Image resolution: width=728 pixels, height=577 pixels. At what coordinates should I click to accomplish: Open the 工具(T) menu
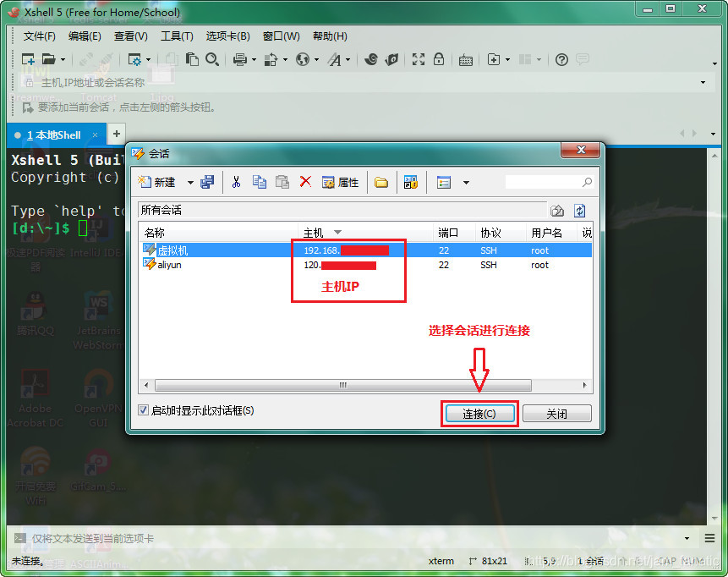pos(177,36)
